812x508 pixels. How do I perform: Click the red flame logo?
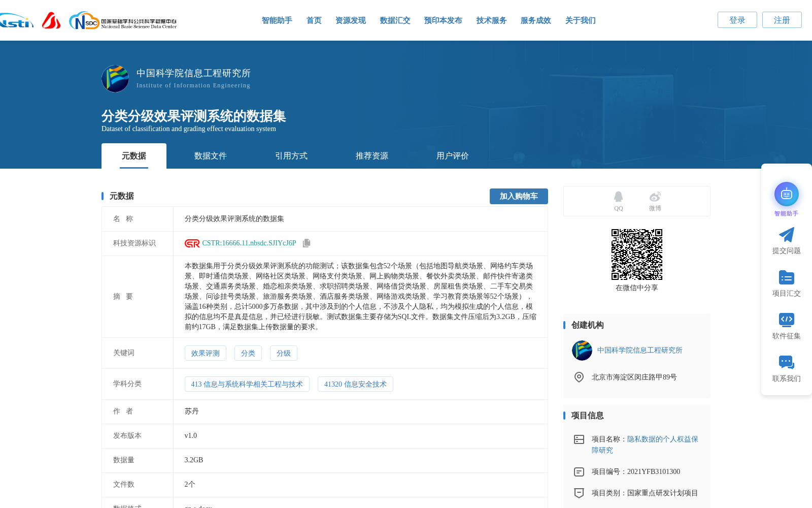click(x=51, y=21)
